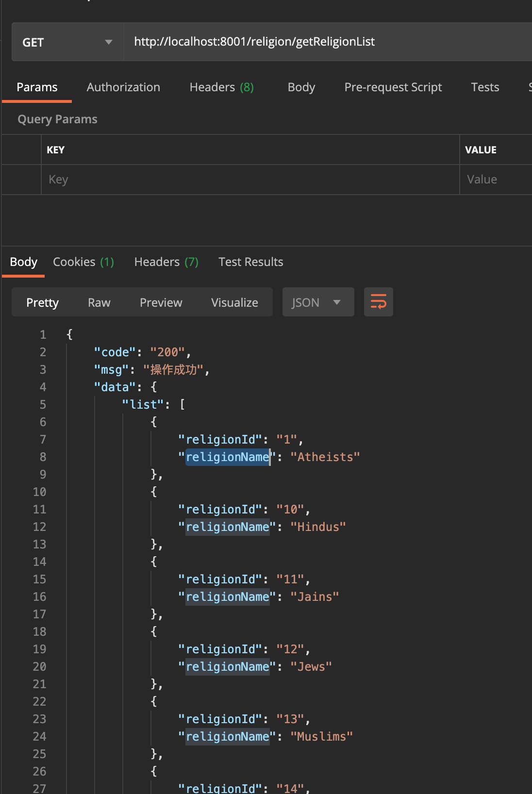The height and width of the screenshot is (794, 532).
Task: Open the Test Results tab
Action: (251, 262)
